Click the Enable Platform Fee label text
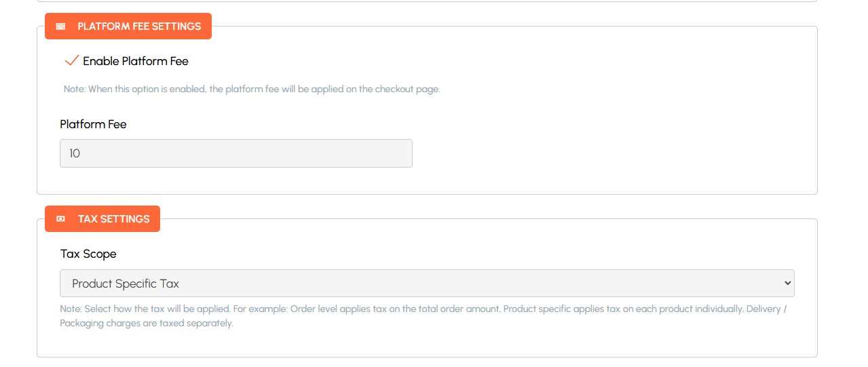The image size is (868, 367). [136, 61]
